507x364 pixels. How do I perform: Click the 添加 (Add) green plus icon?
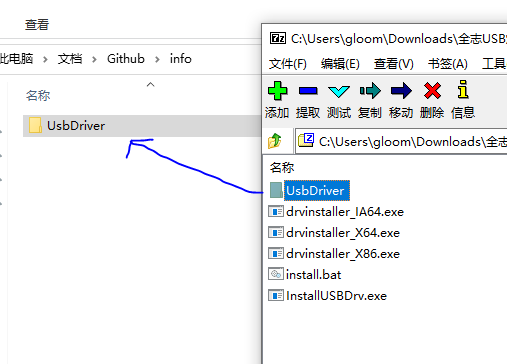(277, 91)
